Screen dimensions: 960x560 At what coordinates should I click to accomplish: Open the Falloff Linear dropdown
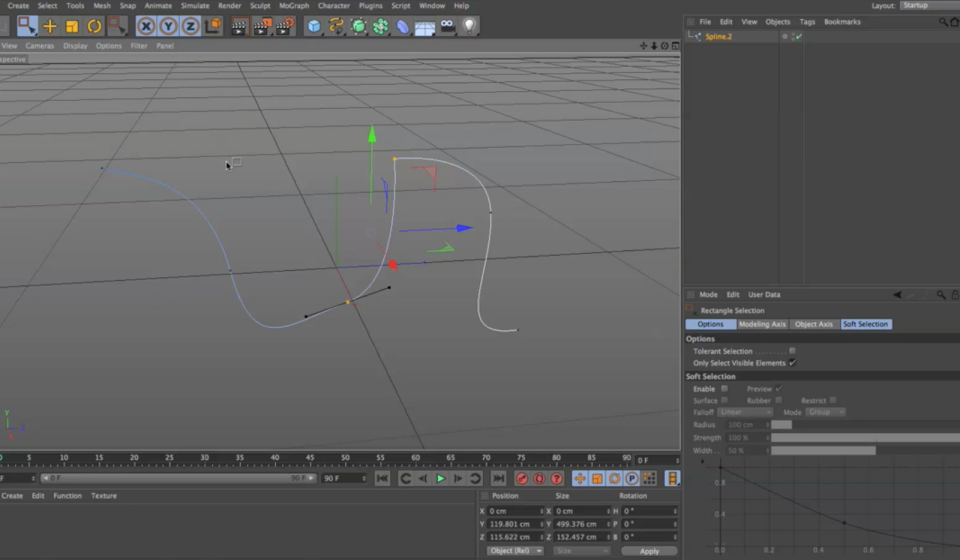pyautogui.click(x=745, y=412)
